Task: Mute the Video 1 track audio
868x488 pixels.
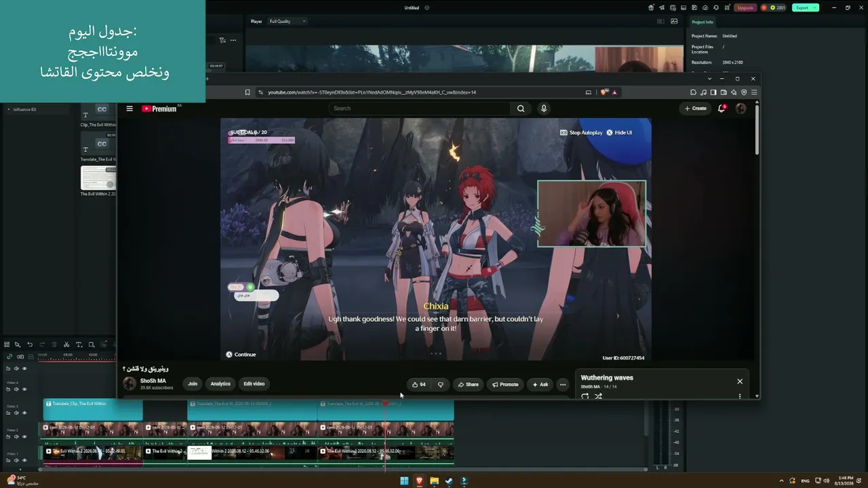Action: pos(16,460)
